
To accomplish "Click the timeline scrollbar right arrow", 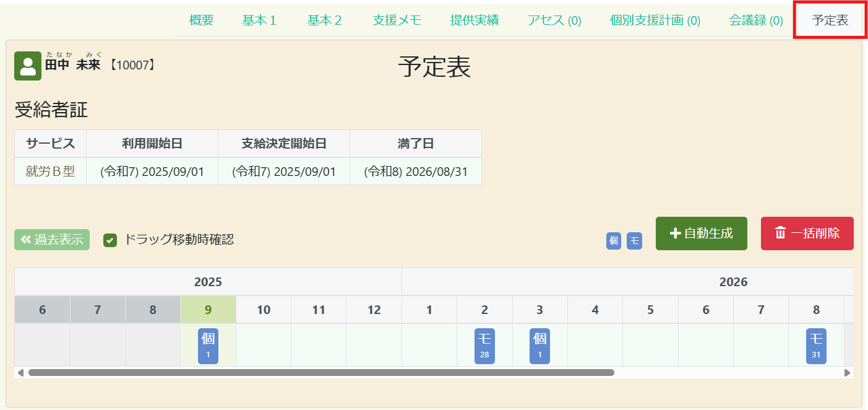I will tap(847, 373).
